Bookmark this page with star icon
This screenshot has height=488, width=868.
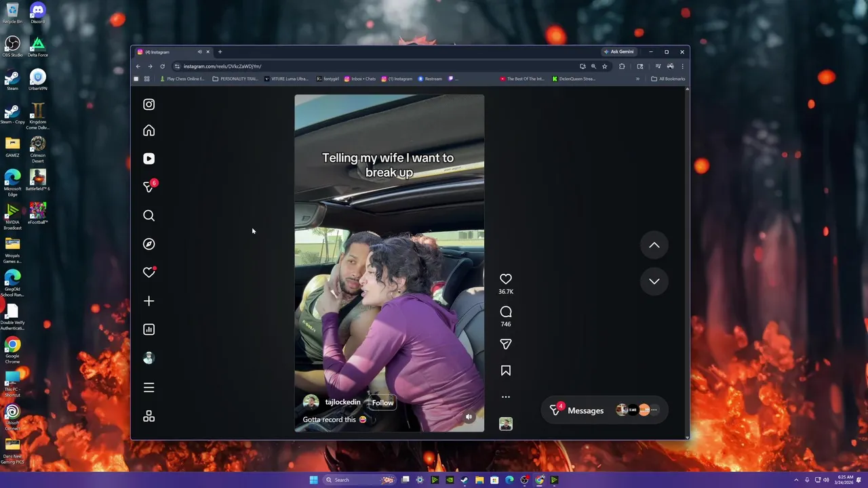(x=604, y=66)
